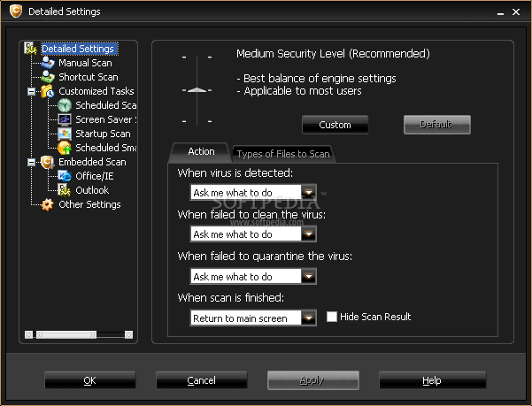Viewport: 532px width, 406px height.
Task: Open the Office/IE embedded scan icon
Action: (x=65, y=176)
